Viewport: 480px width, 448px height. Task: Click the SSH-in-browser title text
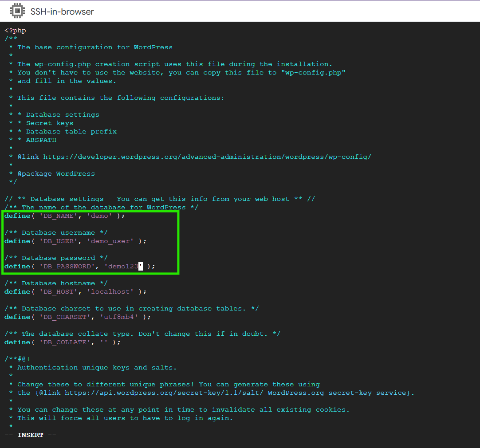point(62,12)
